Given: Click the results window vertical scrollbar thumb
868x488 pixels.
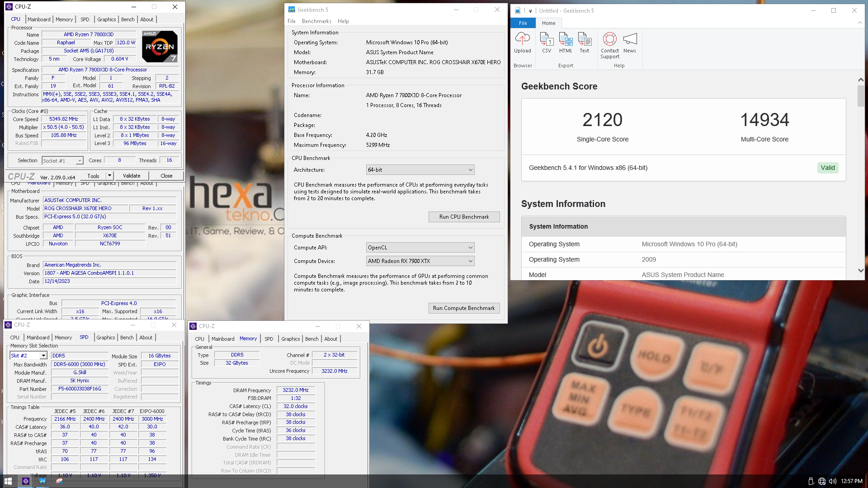Looking at the screenshot, I should point(861,96).
